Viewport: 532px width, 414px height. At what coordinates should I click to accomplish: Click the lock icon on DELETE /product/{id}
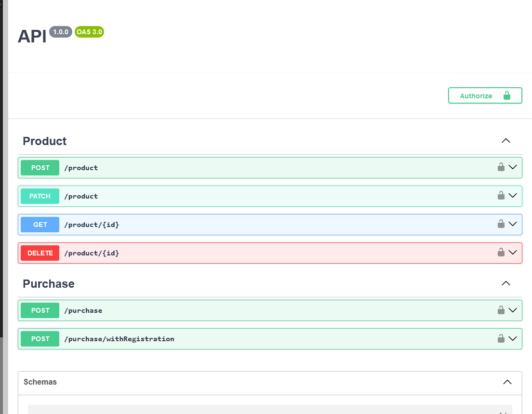(500, 253)
